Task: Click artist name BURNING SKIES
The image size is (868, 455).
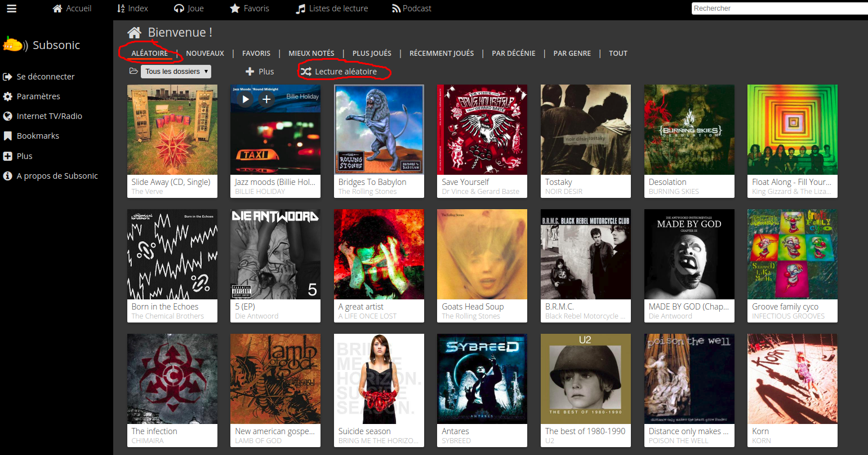Action: (674, 192)
